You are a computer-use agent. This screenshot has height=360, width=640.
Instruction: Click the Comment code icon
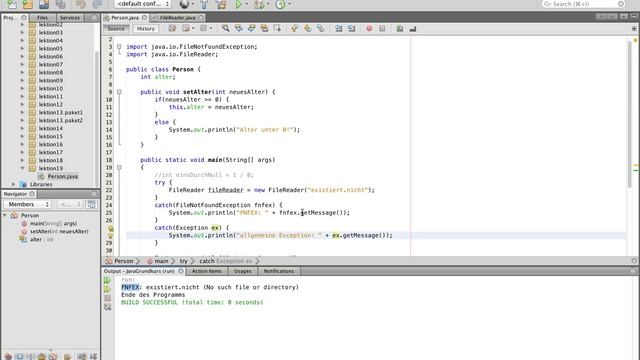click(x=400, y=29)
